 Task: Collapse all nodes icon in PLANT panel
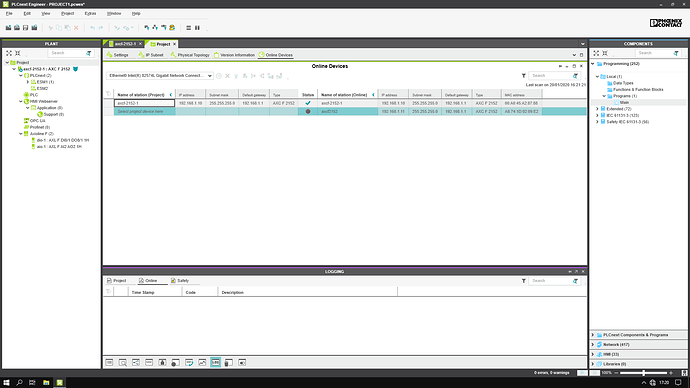(18, 53)
